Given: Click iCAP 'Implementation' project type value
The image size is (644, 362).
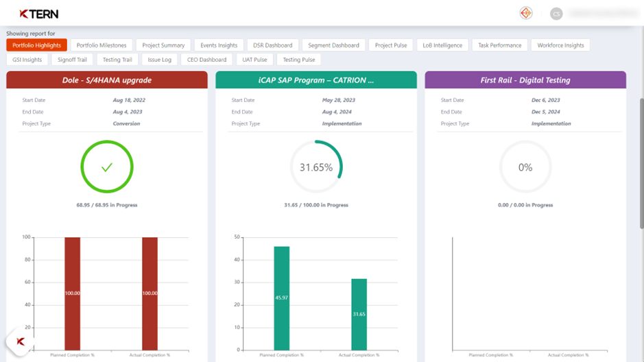Looking at the screenshot, I should (x=342, y=123).
